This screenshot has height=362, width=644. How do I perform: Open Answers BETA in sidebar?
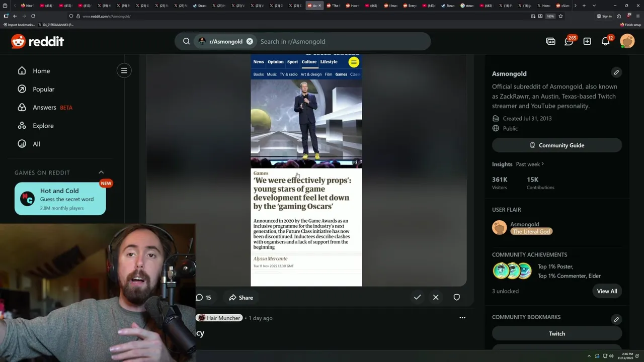(45, 107)
